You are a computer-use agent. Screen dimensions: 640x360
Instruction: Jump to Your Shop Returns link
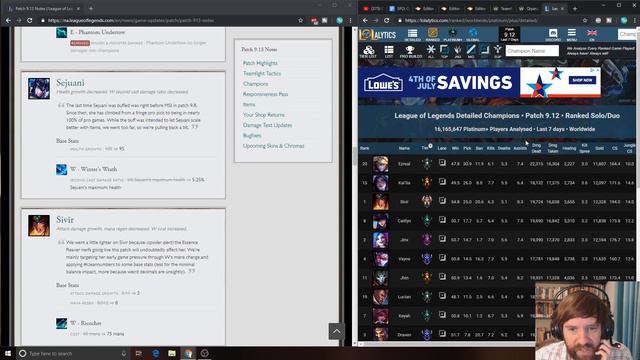[x=264, y=115]
